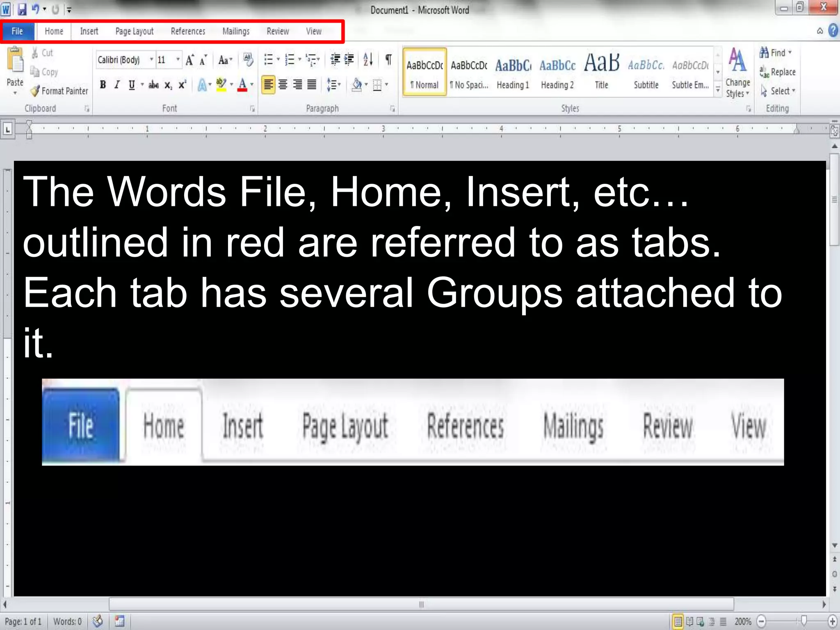Expand the Styles gallery More arrow
Viewport: 840px width, 630px height.
(718, 89)
